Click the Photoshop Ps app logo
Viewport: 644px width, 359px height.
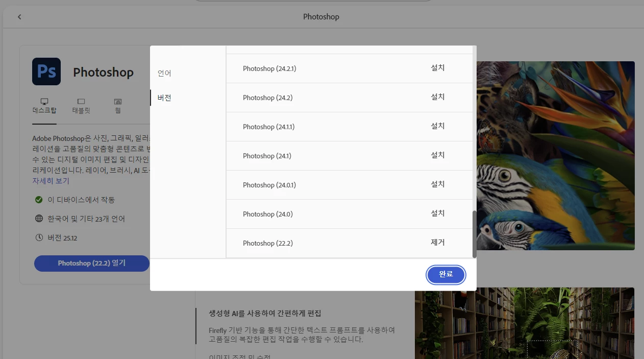click(46, 71)
